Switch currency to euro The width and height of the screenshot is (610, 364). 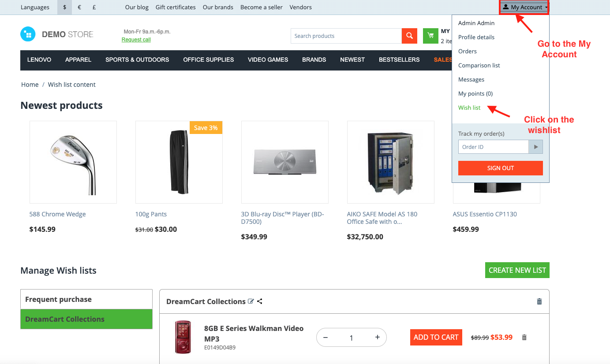click(79, 7)
